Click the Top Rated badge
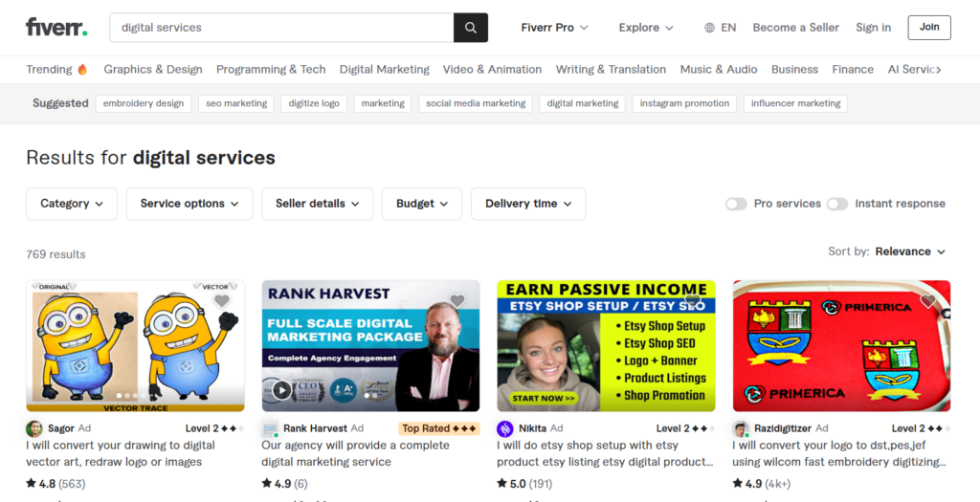Screen dimensions: 980x502 (x=438, y=428)
